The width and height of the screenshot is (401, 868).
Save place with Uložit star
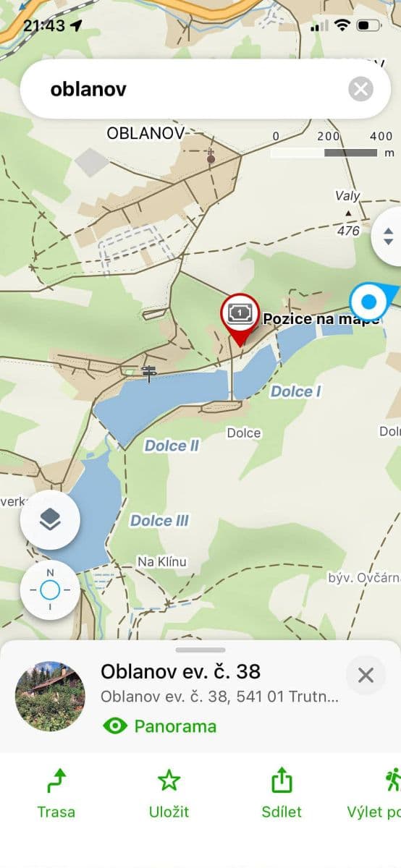(x=169, y=793)
